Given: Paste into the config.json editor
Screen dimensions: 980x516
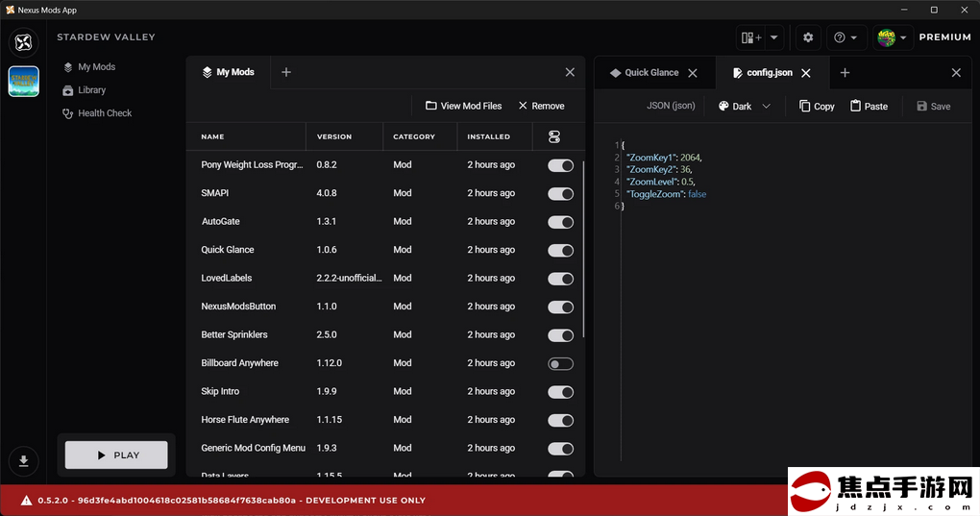Looking at the screenshot, I should 869,107.
